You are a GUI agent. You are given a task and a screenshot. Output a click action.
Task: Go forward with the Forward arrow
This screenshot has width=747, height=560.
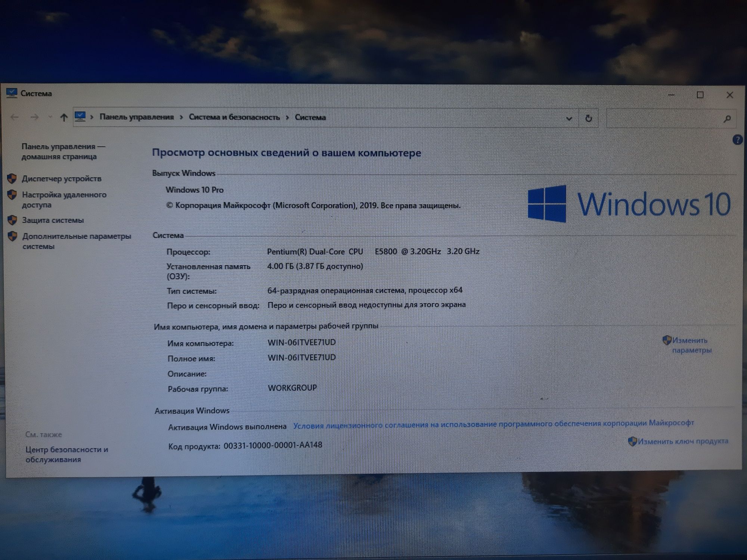pyautogui.click(x=34, y=117)
